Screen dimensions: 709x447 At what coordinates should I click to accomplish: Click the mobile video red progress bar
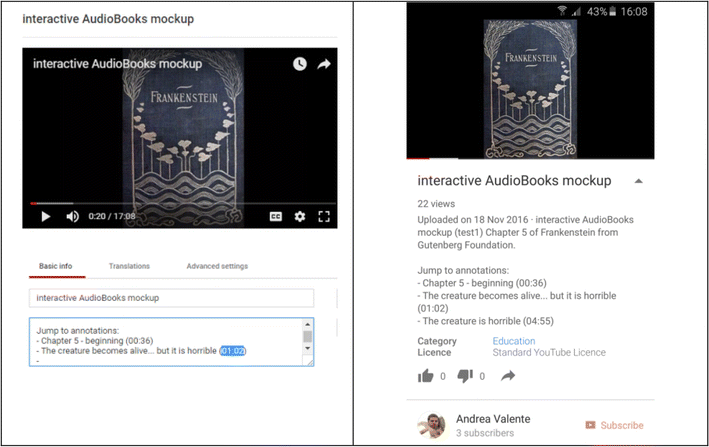coord(418,159)
